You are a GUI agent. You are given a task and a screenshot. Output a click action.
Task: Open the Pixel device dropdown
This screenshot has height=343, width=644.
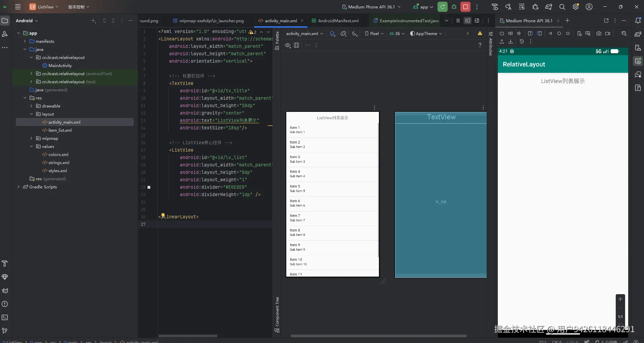(x=375, y=33)
